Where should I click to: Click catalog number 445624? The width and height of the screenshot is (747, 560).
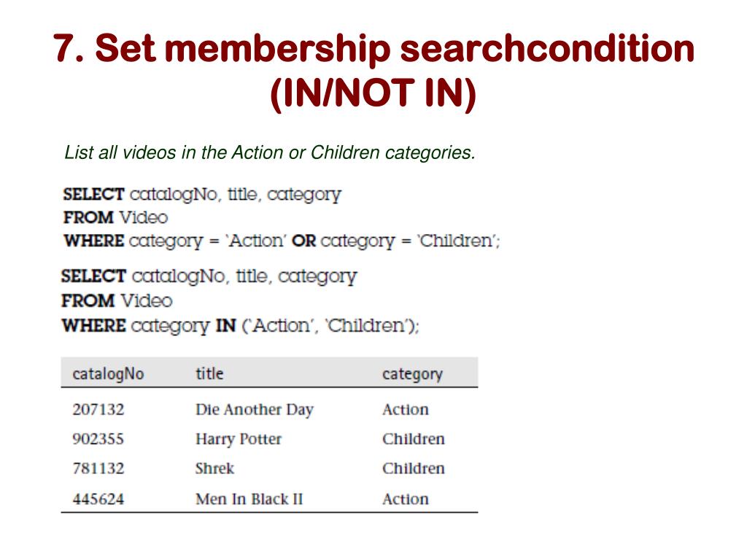coord(98,499)
